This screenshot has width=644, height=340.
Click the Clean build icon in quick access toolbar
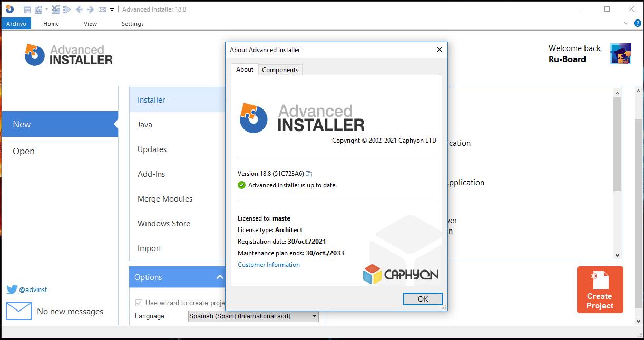[x=55, y=9]
